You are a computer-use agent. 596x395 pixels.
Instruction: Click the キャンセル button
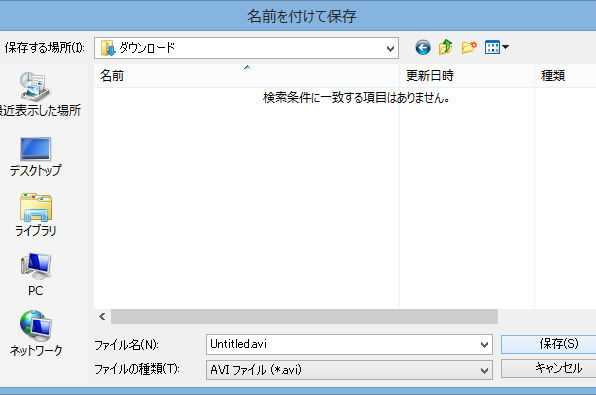click(x=548, y=368)
